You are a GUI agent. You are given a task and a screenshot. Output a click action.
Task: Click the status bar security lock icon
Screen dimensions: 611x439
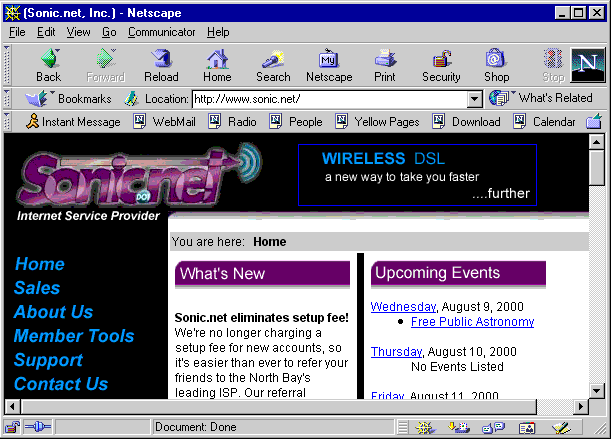pos(12,427)
